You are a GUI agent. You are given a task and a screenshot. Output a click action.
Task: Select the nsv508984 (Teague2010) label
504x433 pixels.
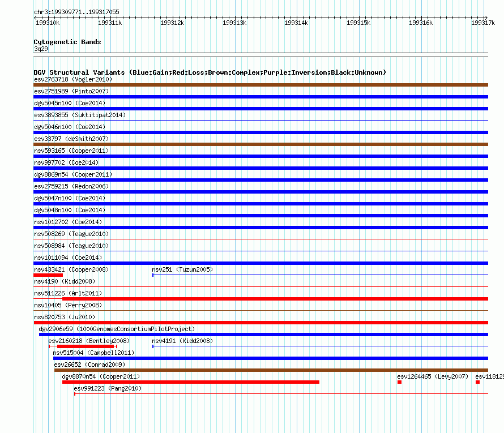71,246
